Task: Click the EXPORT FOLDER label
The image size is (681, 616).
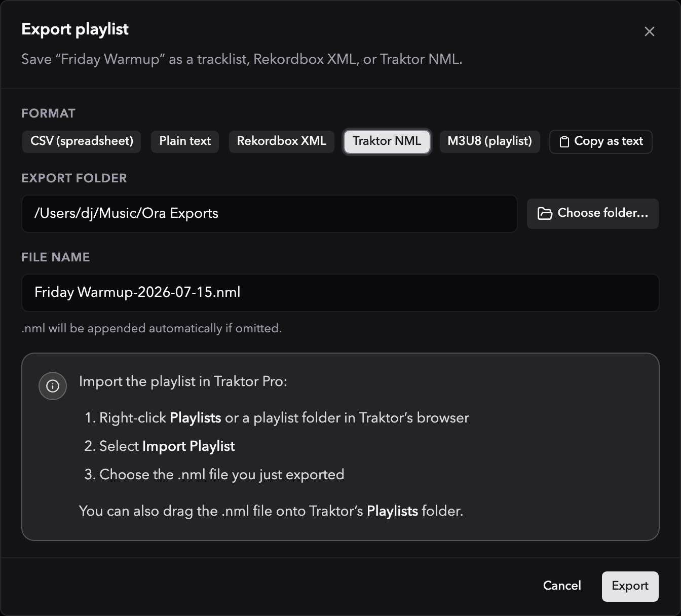Action: tap(74, 178)
